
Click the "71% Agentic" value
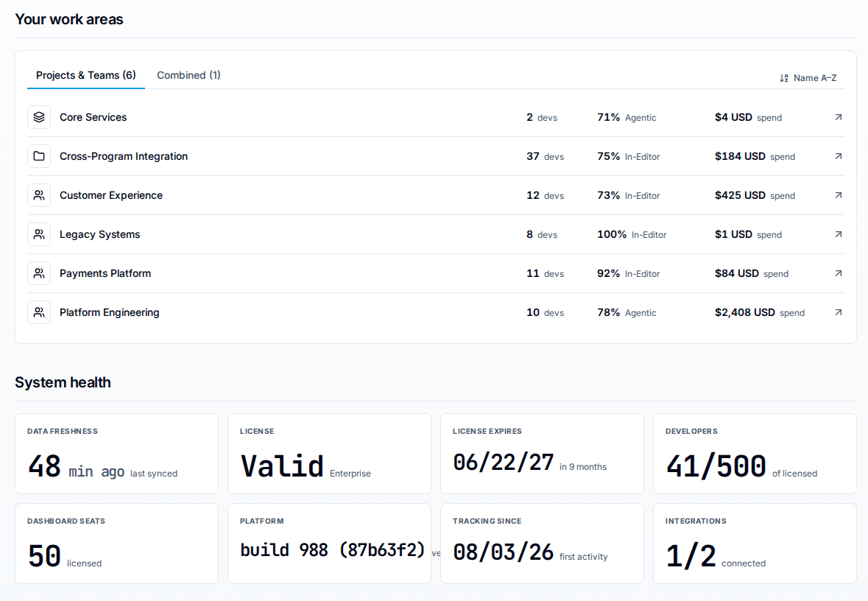coord(627,117)
